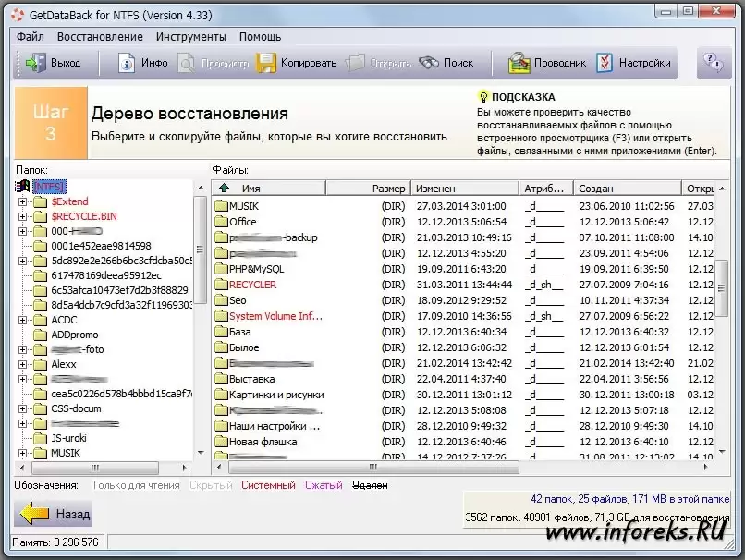Screen dimensions: 745x560
Task: Launch the Проводник explorer tool
Action: click(x=519, y=64)
